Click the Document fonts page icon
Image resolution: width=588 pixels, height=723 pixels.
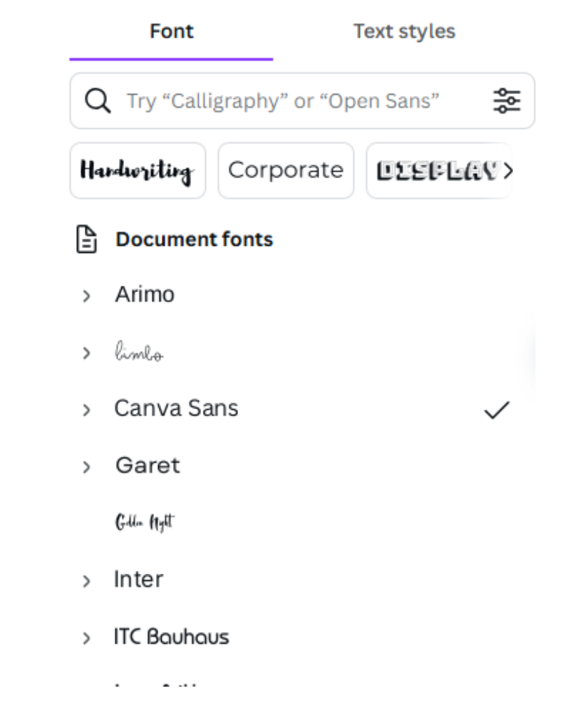click(86, 240)
